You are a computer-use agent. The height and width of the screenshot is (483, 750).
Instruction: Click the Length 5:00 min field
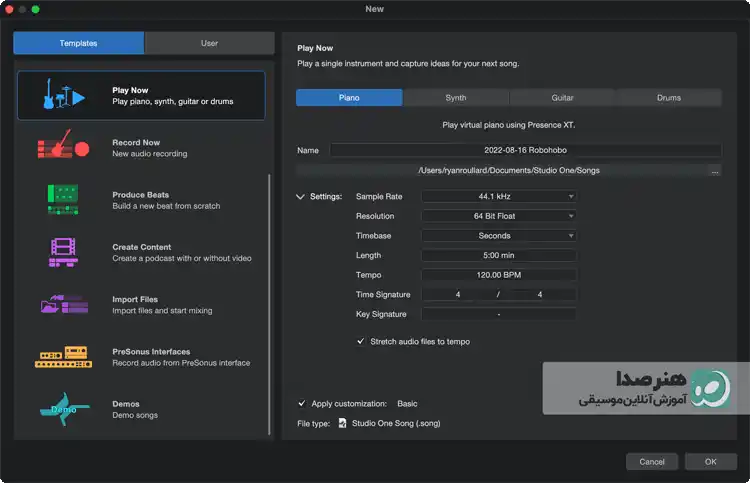(498, 255)
